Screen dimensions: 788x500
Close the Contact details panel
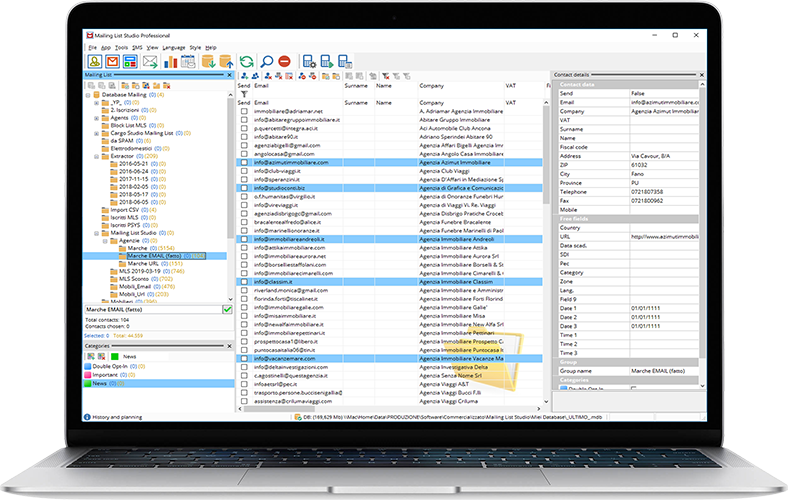(702, 75)
